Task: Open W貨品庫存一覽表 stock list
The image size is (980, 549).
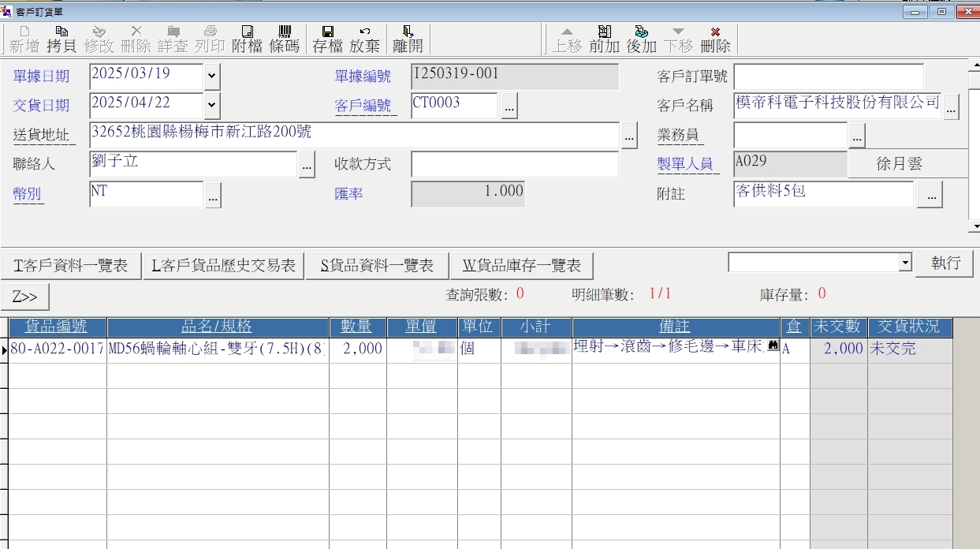Action: (521, 266)
